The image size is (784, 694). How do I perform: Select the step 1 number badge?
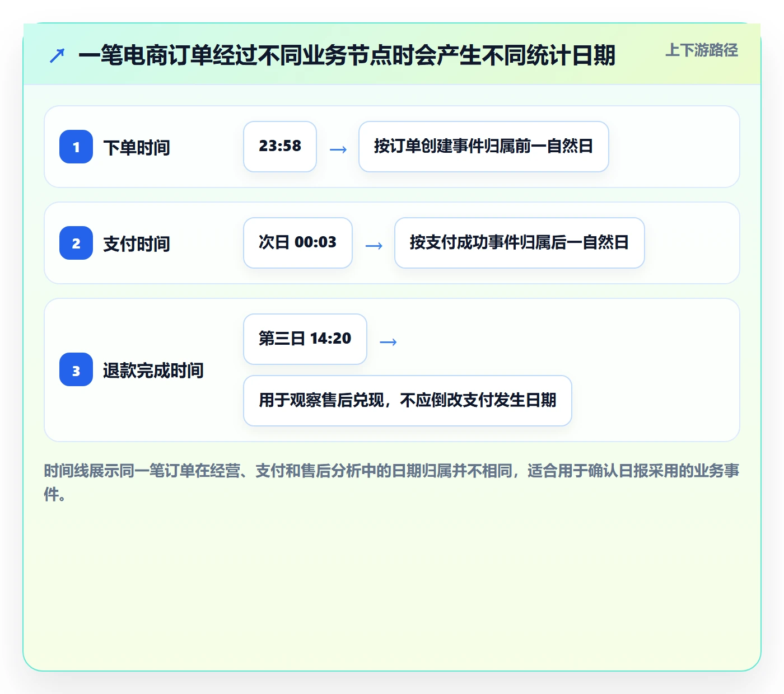tap(76, 147)
